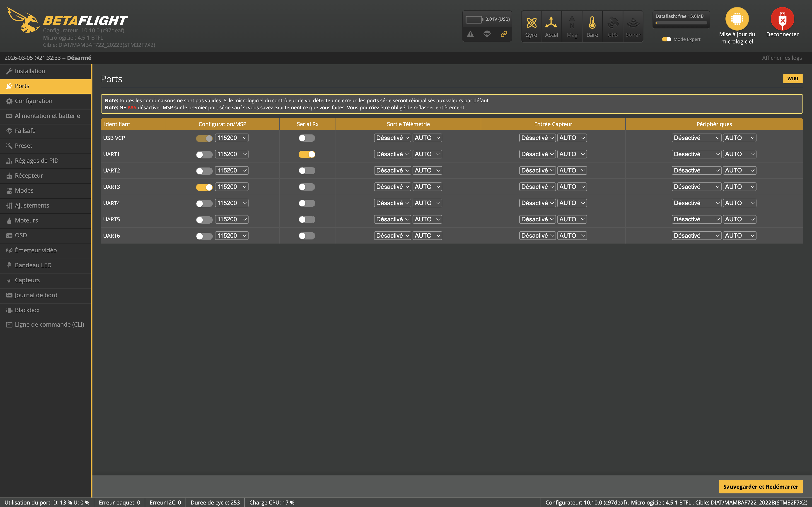Click the firmware update chip icon
This screenshot has width=812, height=507.
pyautogui.click(x=737, y=19)
